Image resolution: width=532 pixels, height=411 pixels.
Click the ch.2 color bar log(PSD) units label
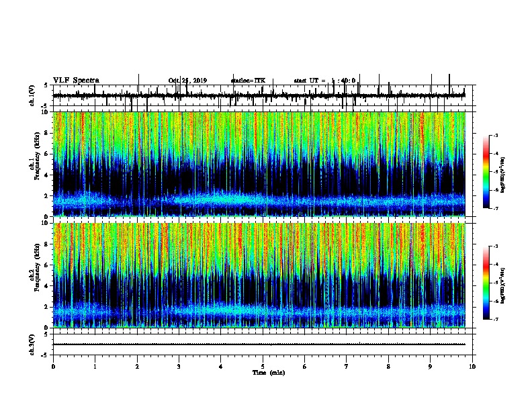pos(502,285)
